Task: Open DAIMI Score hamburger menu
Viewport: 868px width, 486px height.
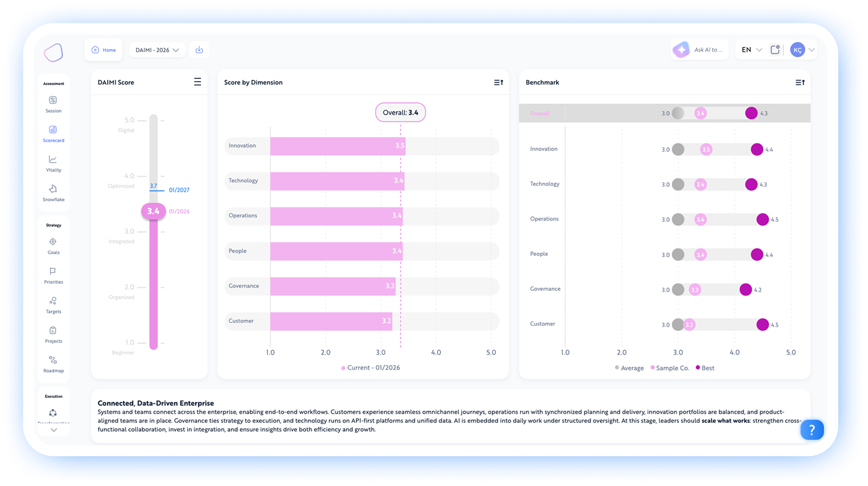Action: click(x=198, y=82)
